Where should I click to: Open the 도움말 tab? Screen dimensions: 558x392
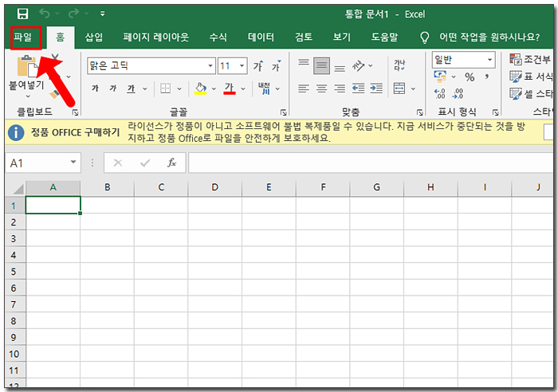click(384, 37)
